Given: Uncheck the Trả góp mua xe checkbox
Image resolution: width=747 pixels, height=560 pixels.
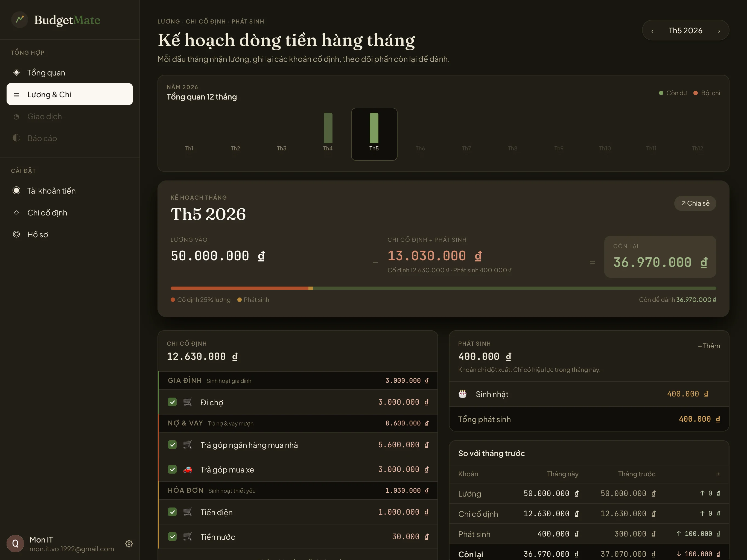Looking at the screenshot, I should [172, 469].
